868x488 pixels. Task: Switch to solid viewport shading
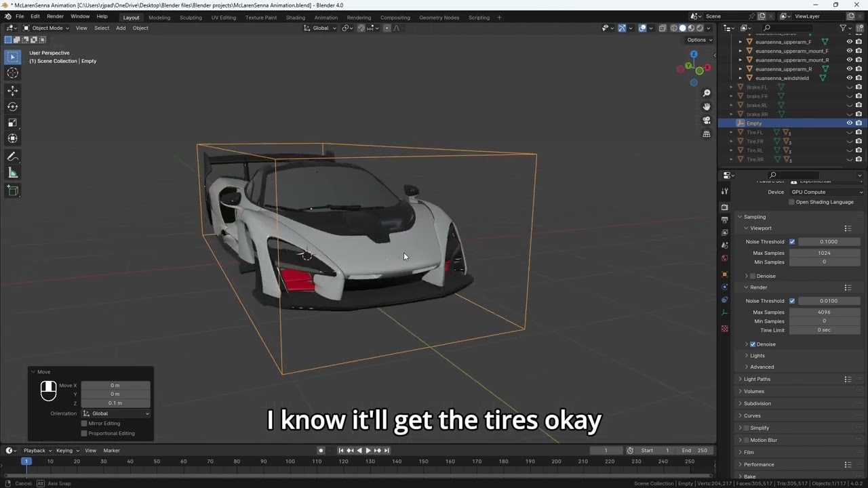(x=682, y=28)
